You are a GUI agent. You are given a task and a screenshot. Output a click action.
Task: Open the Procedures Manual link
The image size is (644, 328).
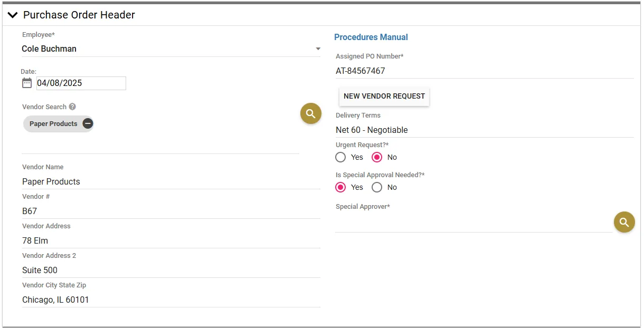[x=371, y=37]
